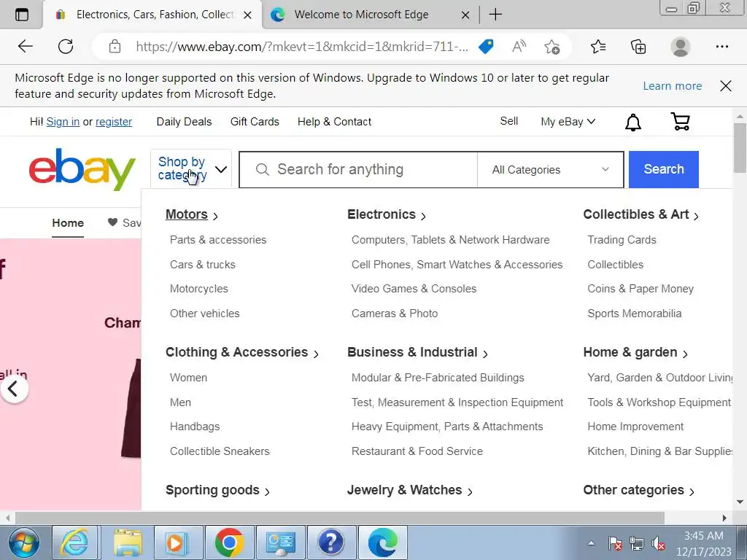Activate Read aloud icon in address bar
747x560 pixels.
point(519,47)
